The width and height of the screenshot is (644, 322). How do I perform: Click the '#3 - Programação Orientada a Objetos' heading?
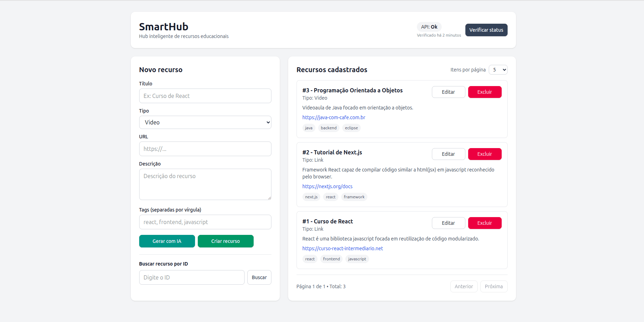pyautogui.click(x=352, y=90)
